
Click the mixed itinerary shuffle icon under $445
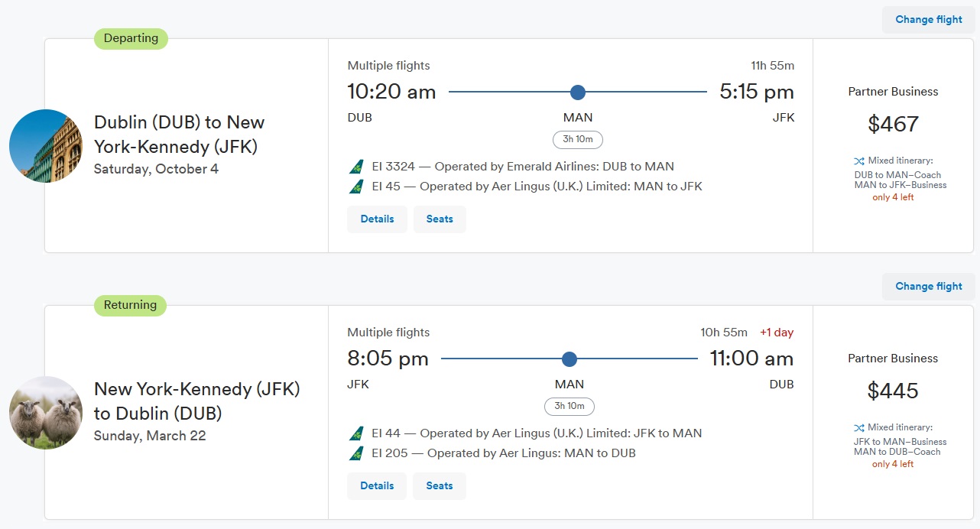pos(859,428)
